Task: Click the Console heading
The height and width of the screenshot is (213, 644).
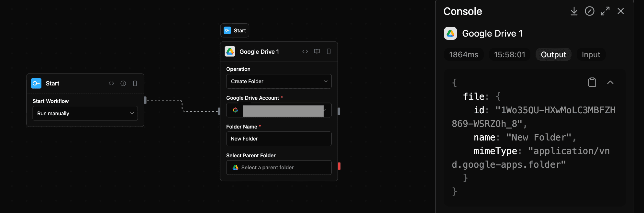Action: (x=462, y=11)
